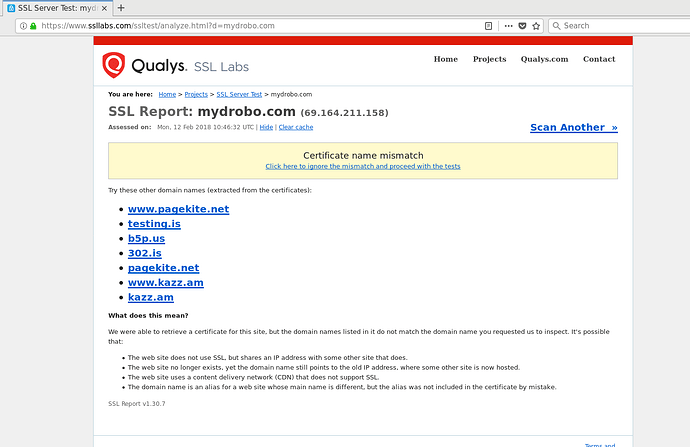Screen dimensions: 690x447
Task: Click the mydrobo.com breadcrumb text
Action: click(291, 94)
